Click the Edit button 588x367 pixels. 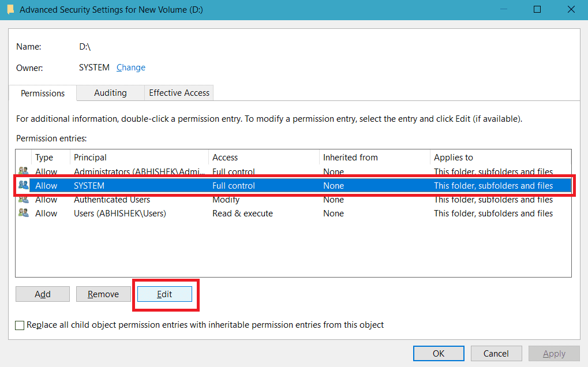(x=164, y=294)
